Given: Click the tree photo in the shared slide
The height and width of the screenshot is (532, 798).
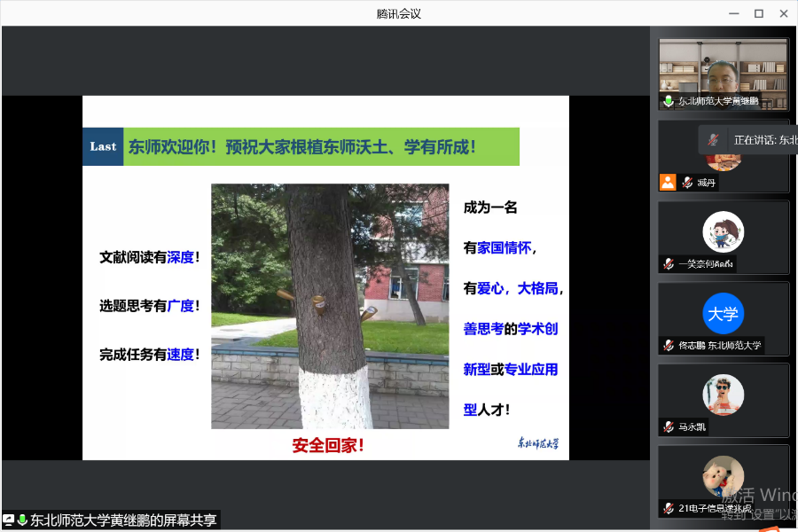Looking at the screenshot, I should [x=330, y=306].
